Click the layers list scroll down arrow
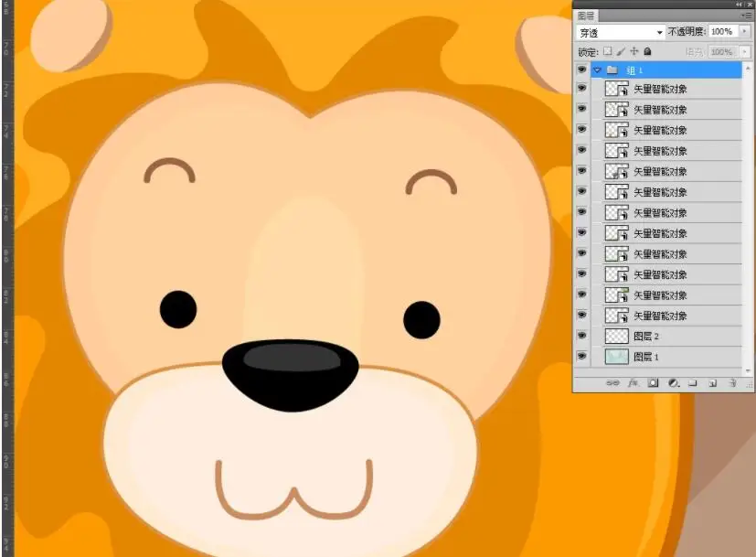The image size is (756, 557). pos(748,370)
